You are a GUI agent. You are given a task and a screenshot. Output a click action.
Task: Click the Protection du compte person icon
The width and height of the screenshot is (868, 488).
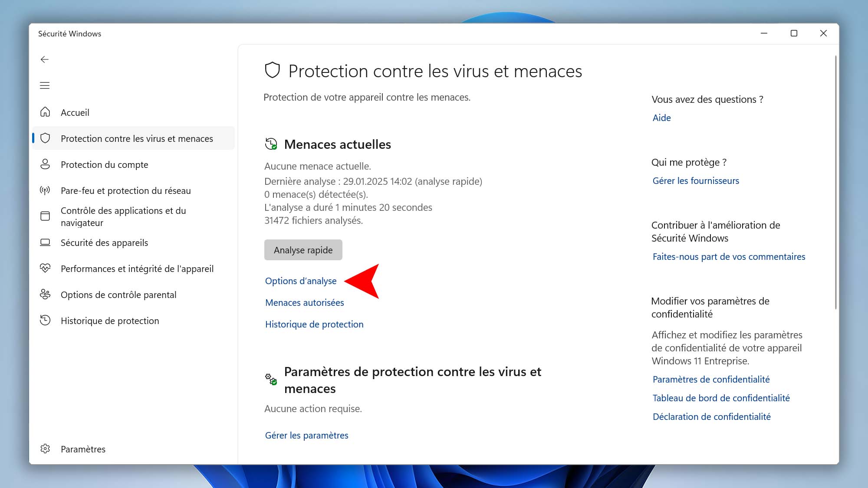click(45, 164)
